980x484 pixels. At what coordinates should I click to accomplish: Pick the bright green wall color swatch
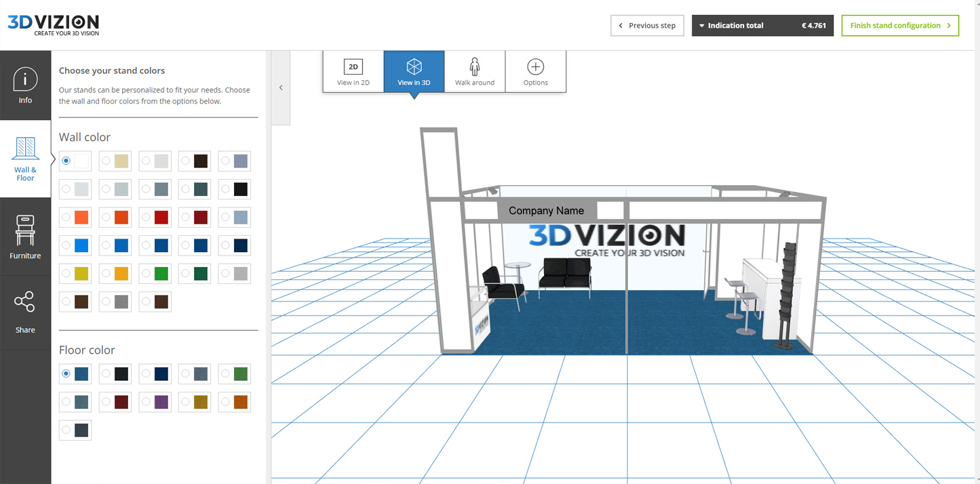pos(161,274)
